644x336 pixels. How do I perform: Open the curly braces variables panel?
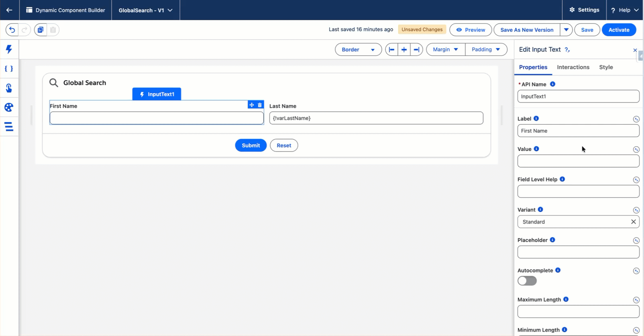pos(9,69)
